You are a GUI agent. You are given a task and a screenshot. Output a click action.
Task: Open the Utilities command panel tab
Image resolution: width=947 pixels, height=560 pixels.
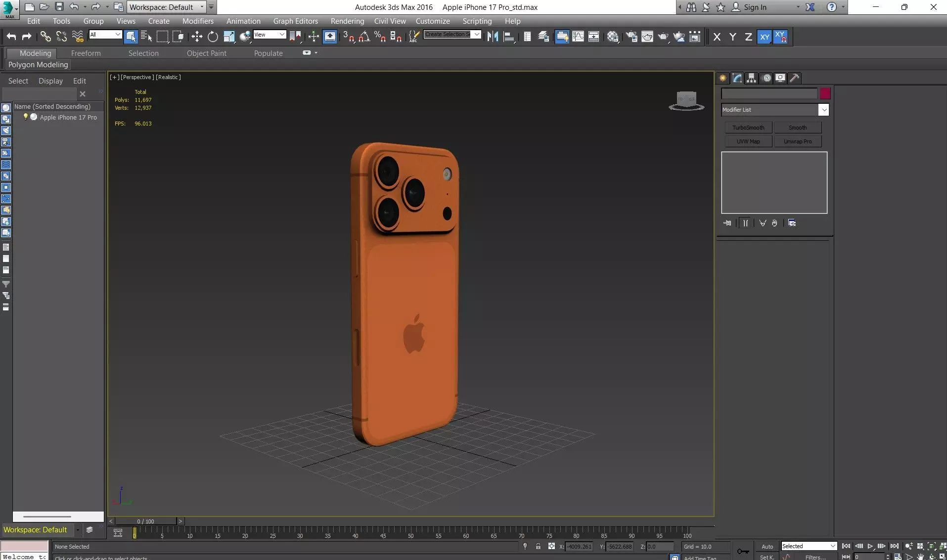795,78
